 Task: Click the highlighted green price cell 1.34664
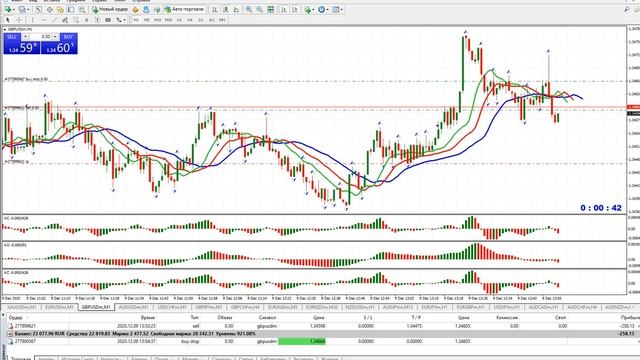[302, 341]
